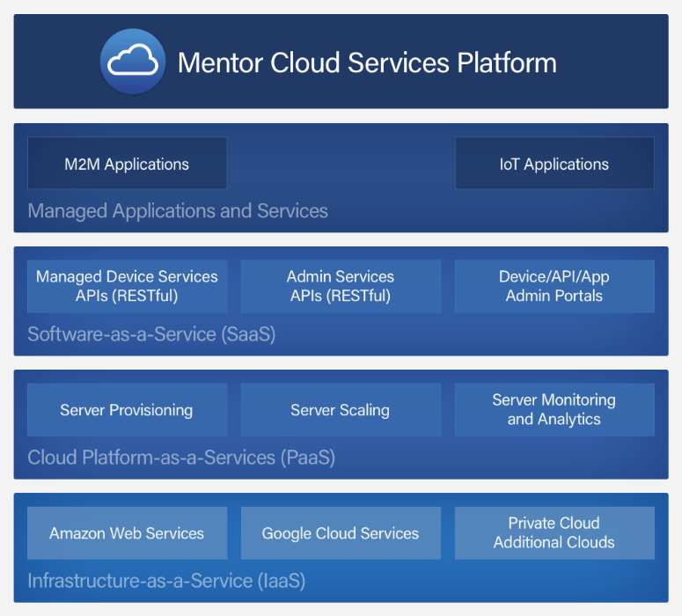
Task: Click the 'Private Cloud' text line
Action: click(x=554, y=523)
